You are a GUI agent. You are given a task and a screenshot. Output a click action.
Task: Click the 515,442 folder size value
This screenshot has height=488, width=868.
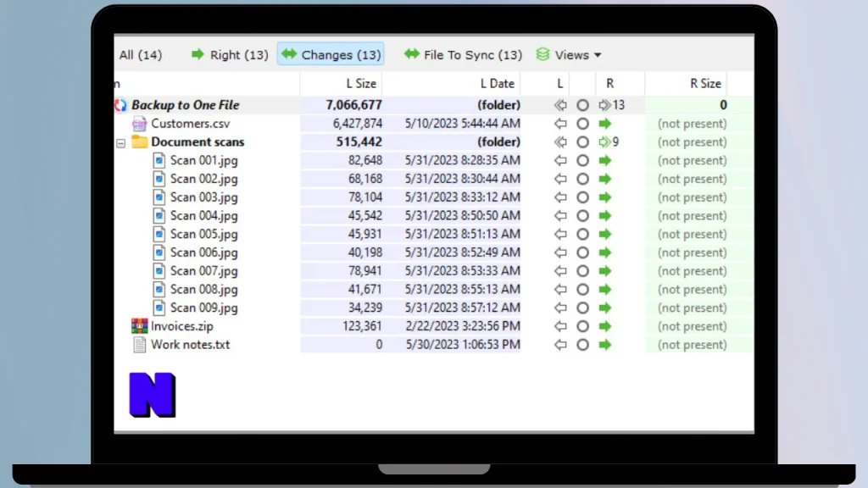click(x=359, y=142)
